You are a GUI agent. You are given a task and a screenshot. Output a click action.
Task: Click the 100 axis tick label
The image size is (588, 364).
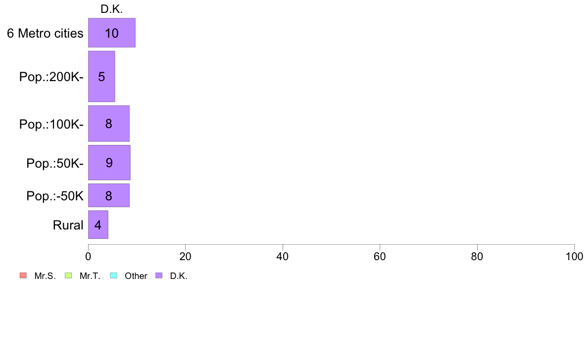pyautogui.click(x=574, y=256)
